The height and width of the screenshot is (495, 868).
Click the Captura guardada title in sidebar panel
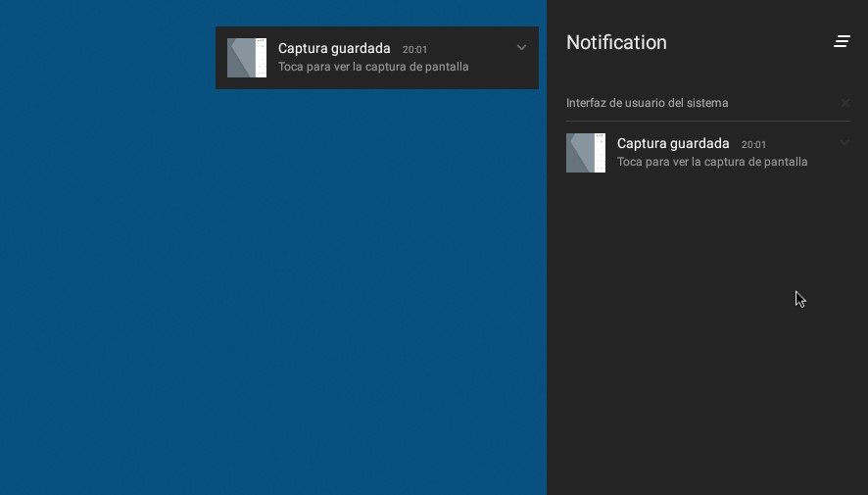673,143
